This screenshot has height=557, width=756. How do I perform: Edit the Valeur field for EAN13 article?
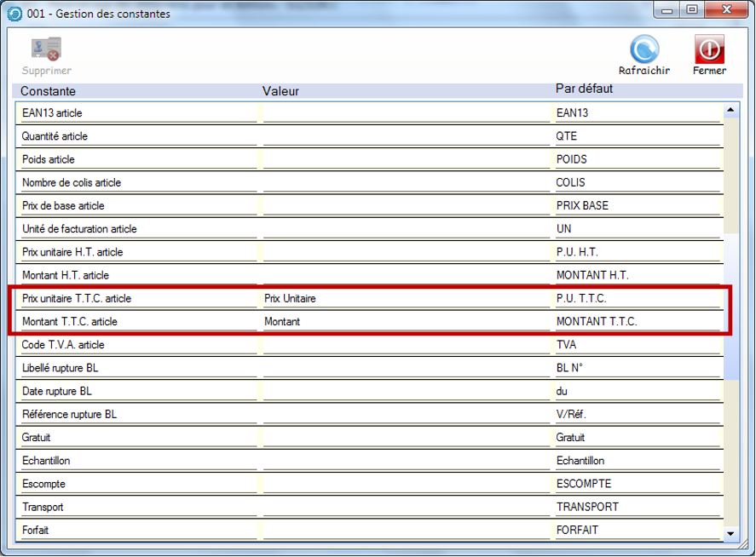[406, 112]
